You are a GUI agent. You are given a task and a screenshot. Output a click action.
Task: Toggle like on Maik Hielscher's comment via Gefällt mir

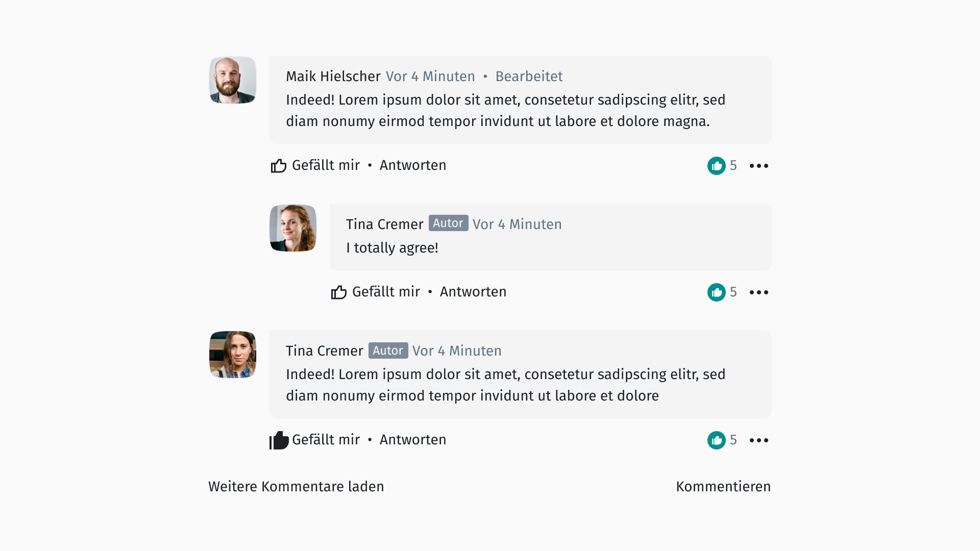tap(325, 165)
